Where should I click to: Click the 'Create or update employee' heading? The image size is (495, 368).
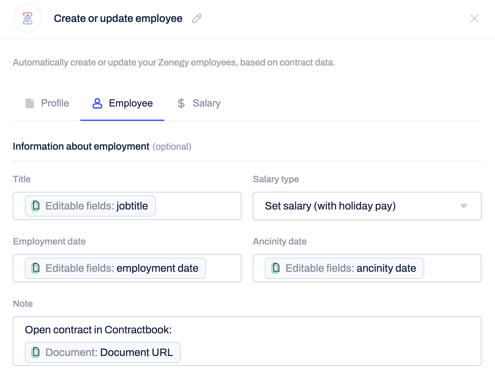pos(118,18)
